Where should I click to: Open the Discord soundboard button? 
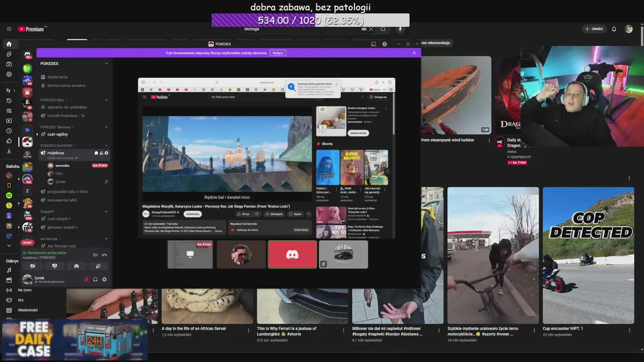coord(98,266)
